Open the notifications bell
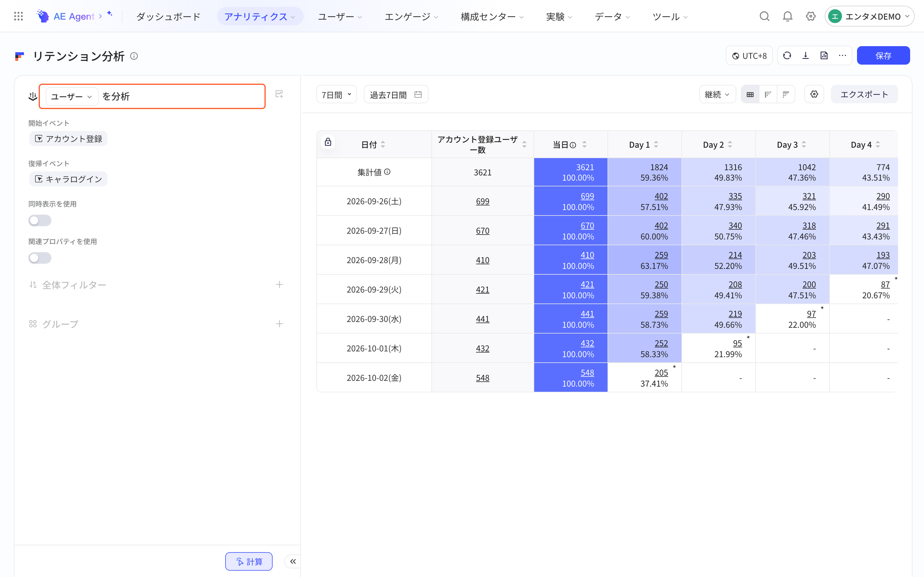 787,16
